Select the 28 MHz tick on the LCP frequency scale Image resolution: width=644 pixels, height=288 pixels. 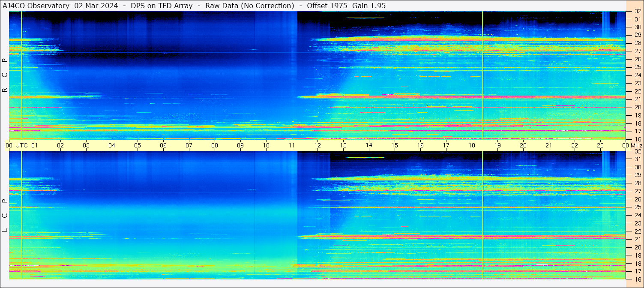tap(637, 183)
